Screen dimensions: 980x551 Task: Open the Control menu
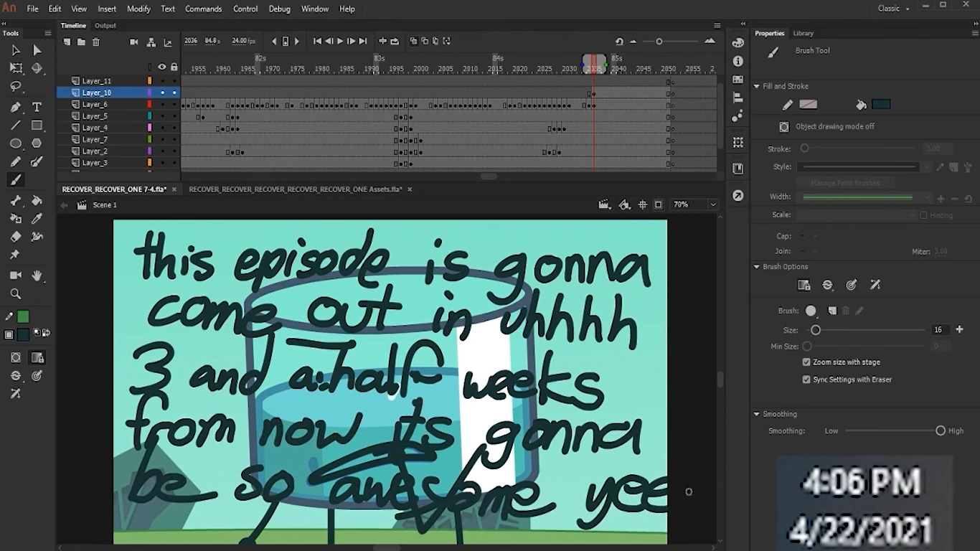point(245,9)
